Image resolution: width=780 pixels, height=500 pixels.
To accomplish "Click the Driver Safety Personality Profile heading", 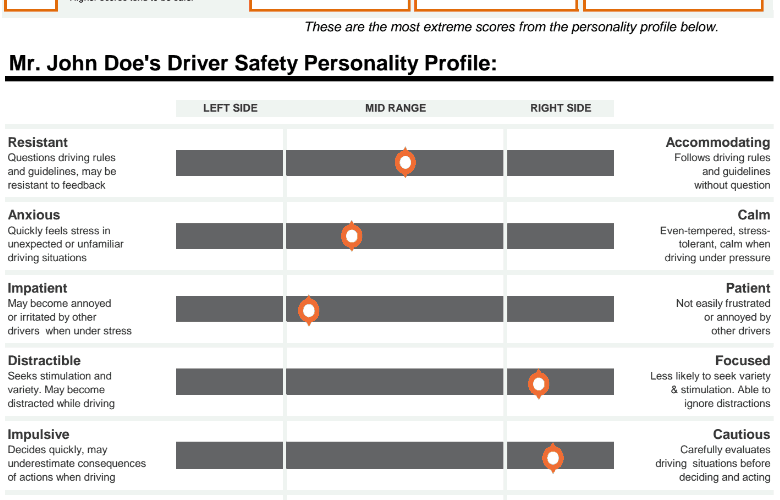I will [253, 64].
